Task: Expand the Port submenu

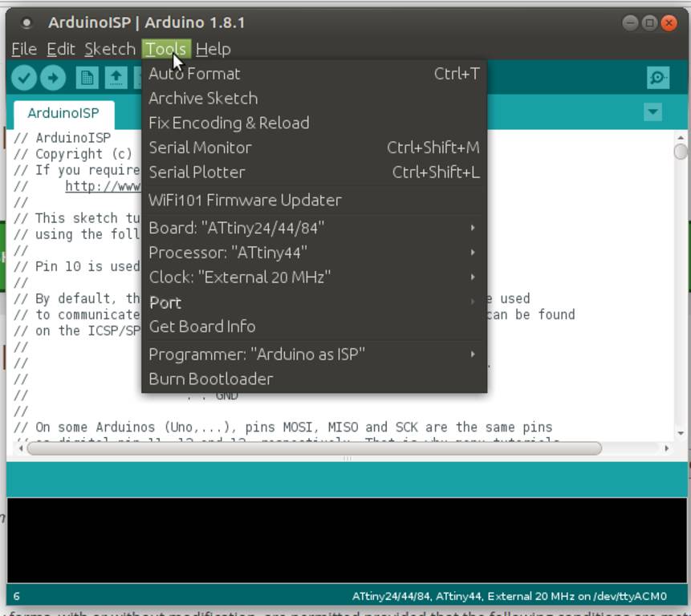Action: (315, 302)
